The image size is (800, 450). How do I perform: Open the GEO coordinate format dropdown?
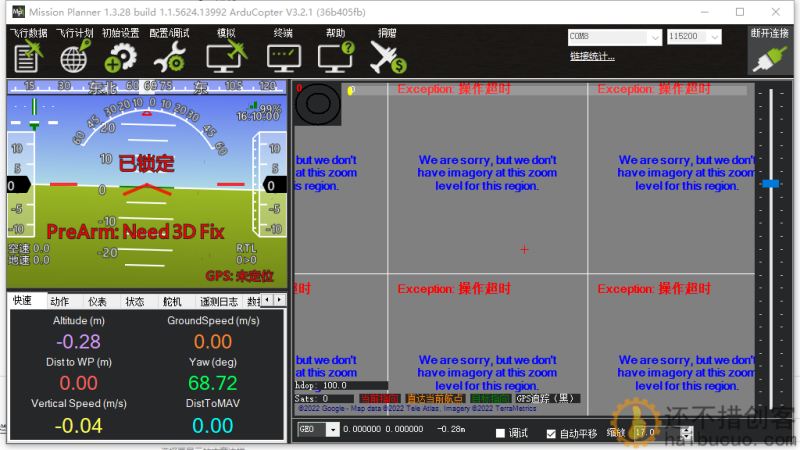click(333, 430)
